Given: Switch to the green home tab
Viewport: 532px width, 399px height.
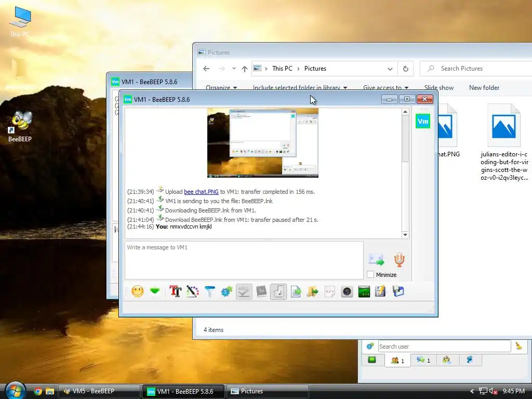Looking at the screenshot, I should coord(372,360).
